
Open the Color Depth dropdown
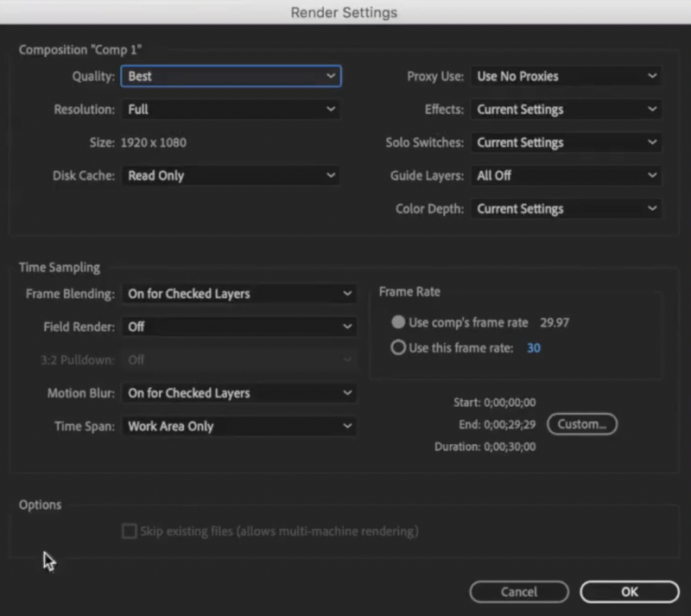565,208
